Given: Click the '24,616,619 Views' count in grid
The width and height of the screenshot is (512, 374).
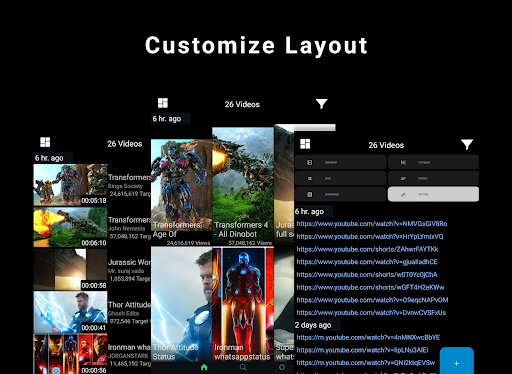Looking at the screenshot, I should pyautogui.click(x=188, y=243).
